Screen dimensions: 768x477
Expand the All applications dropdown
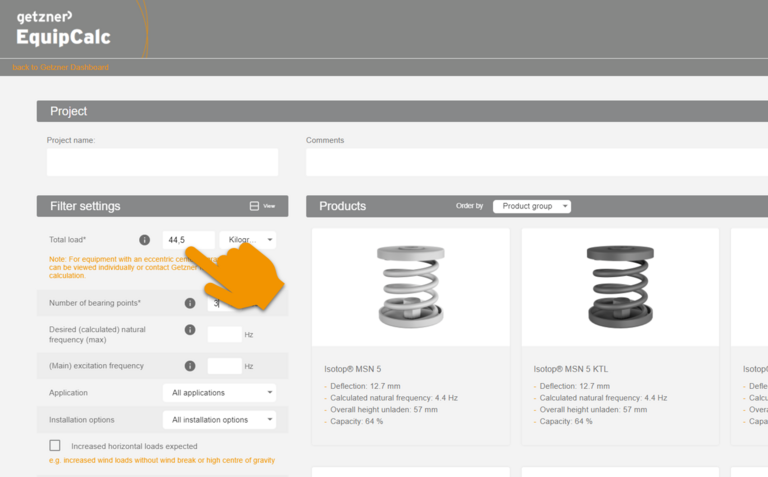(219, 393)
